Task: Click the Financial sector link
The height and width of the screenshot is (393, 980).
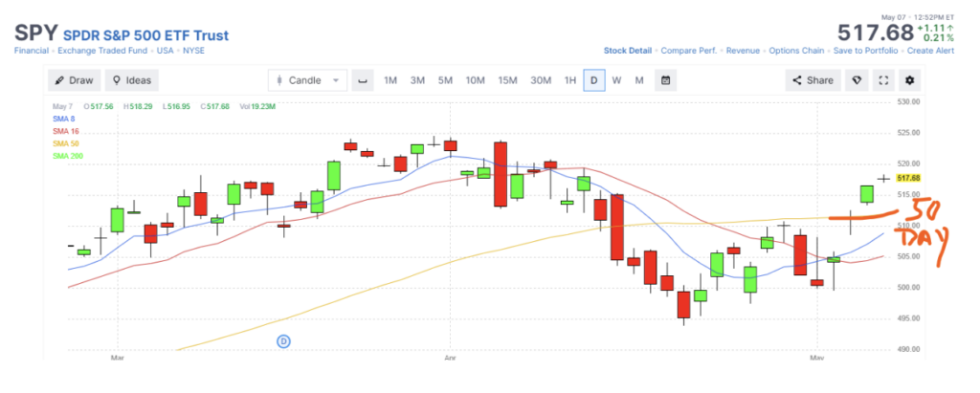Action: [33, 51]
